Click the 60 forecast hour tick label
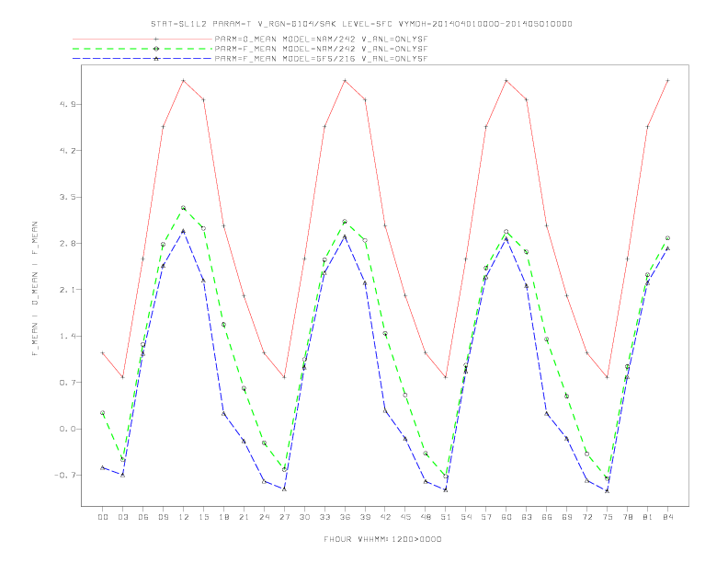The height and width of the screenshot is (563, 728). point(506,517)
